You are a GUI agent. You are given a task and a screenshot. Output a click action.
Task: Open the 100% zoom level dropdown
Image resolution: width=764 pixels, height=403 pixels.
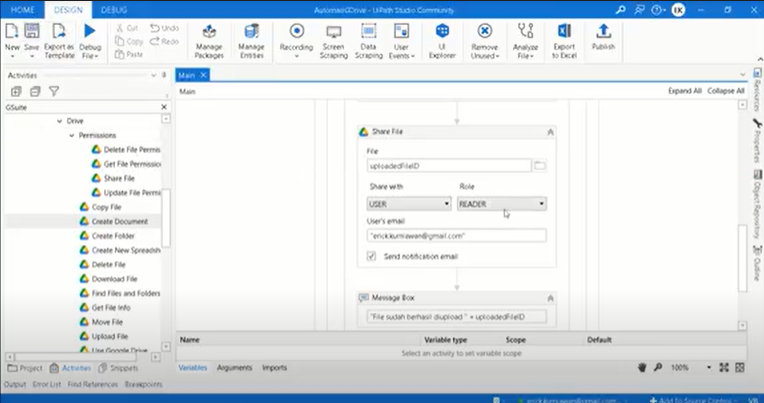click(x=686, y=368)
